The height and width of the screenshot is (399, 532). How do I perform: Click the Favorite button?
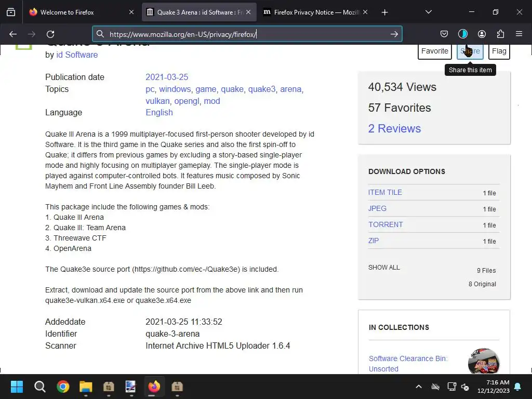coord(435,51)
